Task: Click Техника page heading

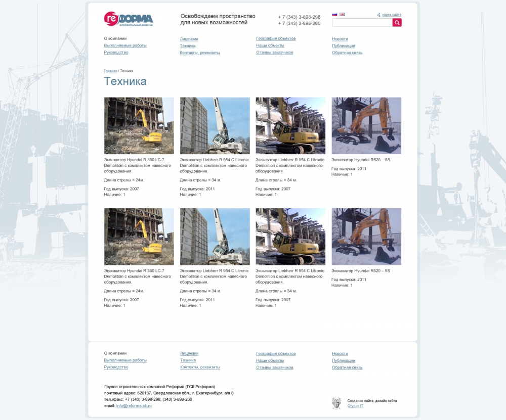Action: click(x=125, y=81)
